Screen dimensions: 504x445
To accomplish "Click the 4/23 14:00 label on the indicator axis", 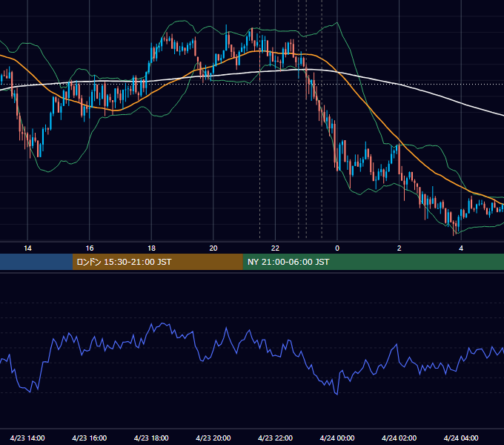I will pos(27,438).
